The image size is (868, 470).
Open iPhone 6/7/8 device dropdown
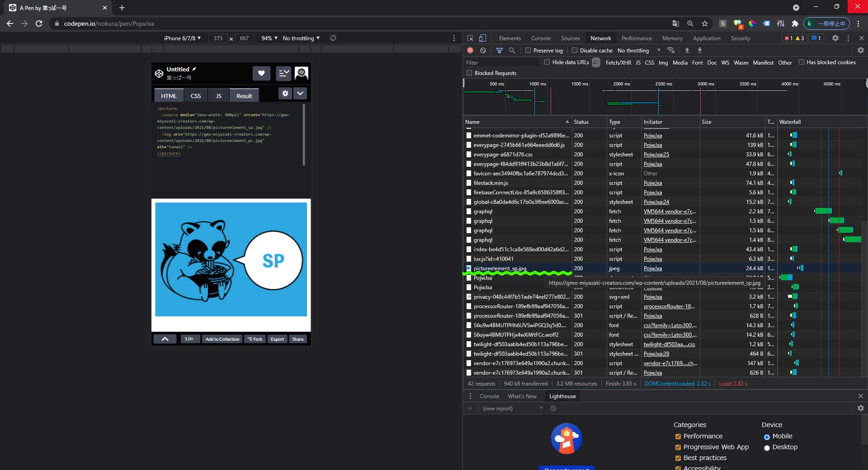click(182, 38)
